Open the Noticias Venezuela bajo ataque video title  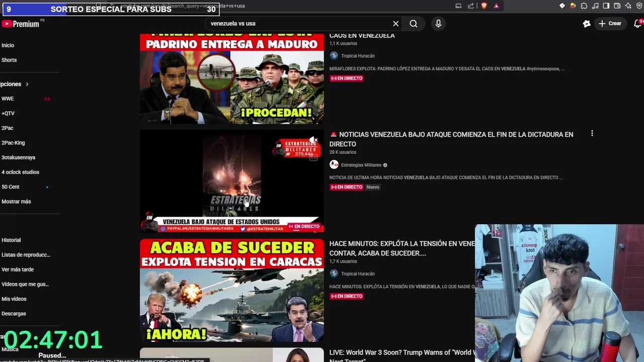[451, 139]
